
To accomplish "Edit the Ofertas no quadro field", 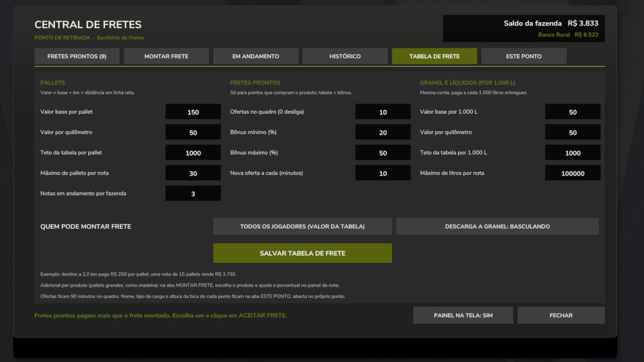I will (x=383, y=112).
